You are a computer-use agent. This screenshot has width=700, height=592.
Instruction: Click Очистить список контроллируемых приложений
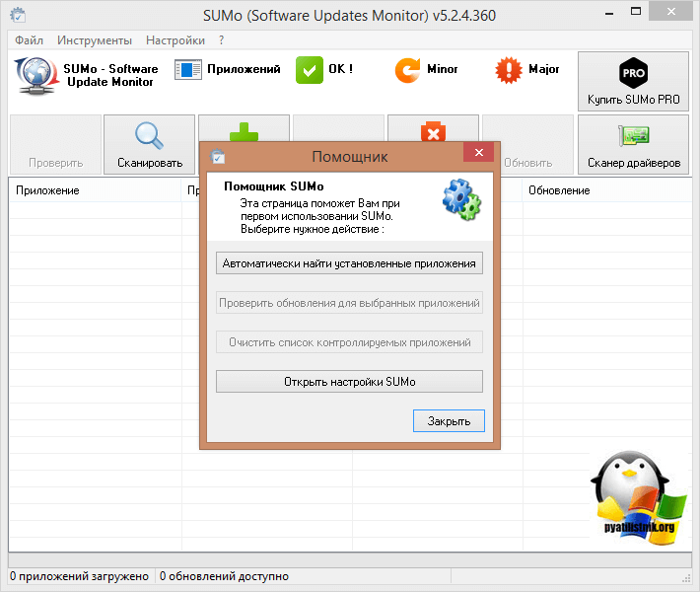[349, 342]
